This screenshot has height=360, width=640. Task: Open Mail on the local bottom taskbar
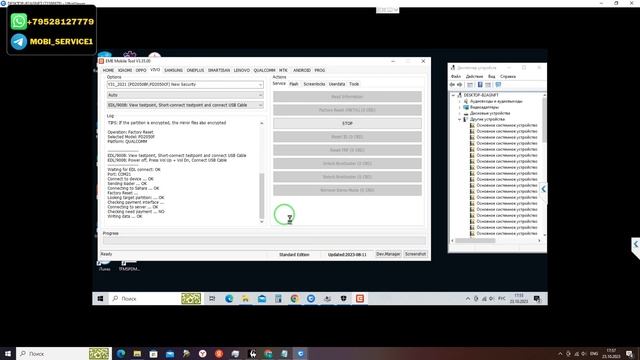pos(170,353)
